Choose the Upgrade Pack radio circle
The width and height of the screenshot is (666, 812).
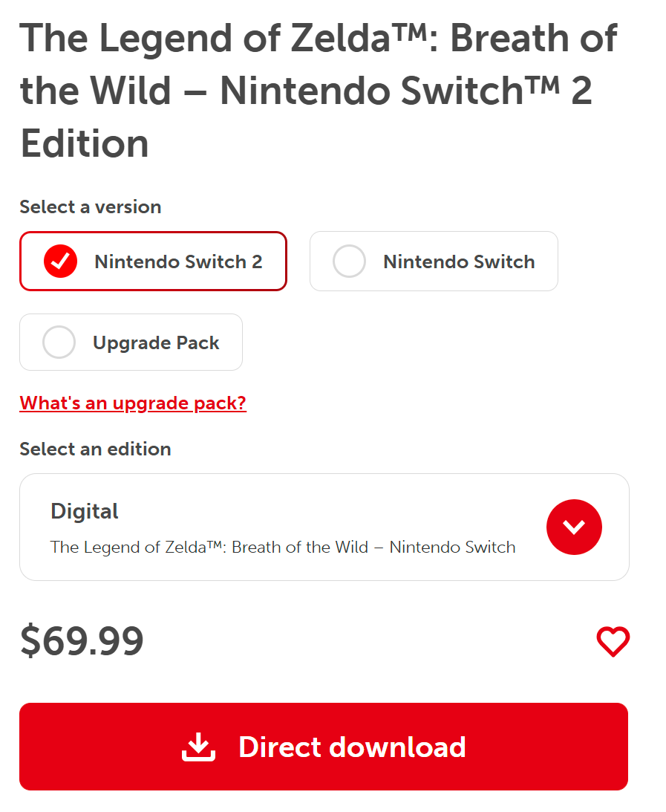point(59,342)
